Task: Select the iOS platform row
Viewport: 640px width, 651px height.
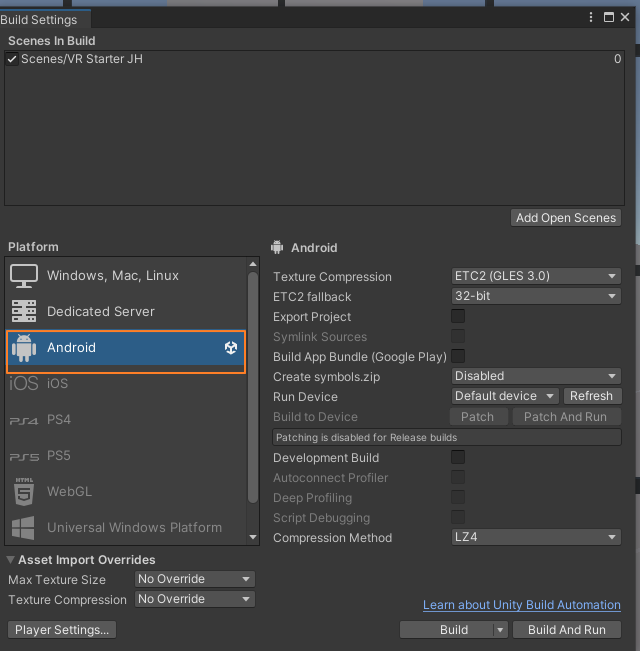Action: point(126,383)
